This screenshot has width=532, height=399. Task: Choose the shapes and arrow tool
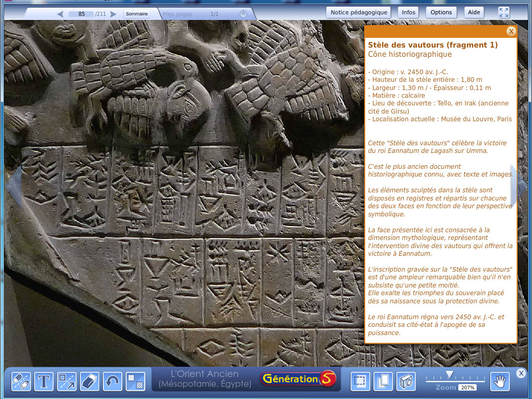[x=66, y=381]
